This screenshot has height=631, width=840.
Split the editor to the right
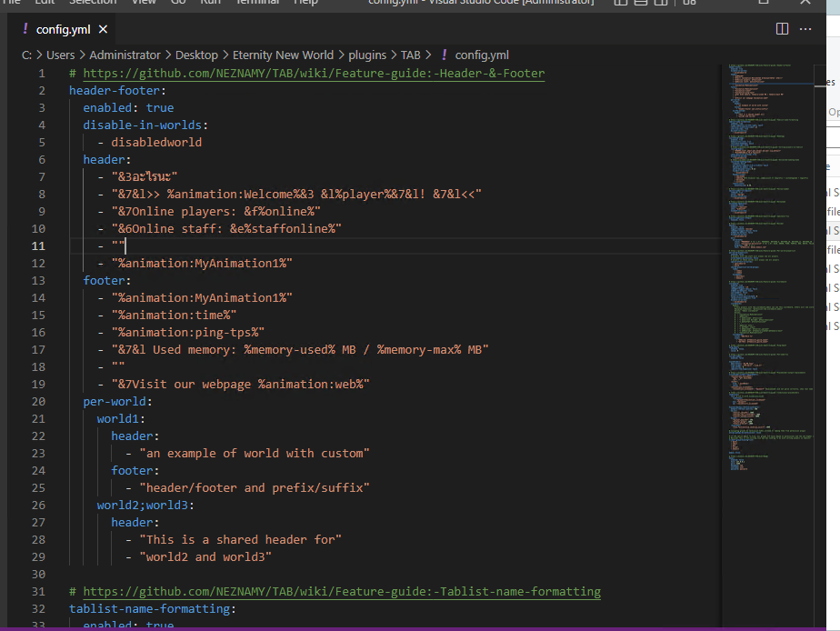click(782, 29)
